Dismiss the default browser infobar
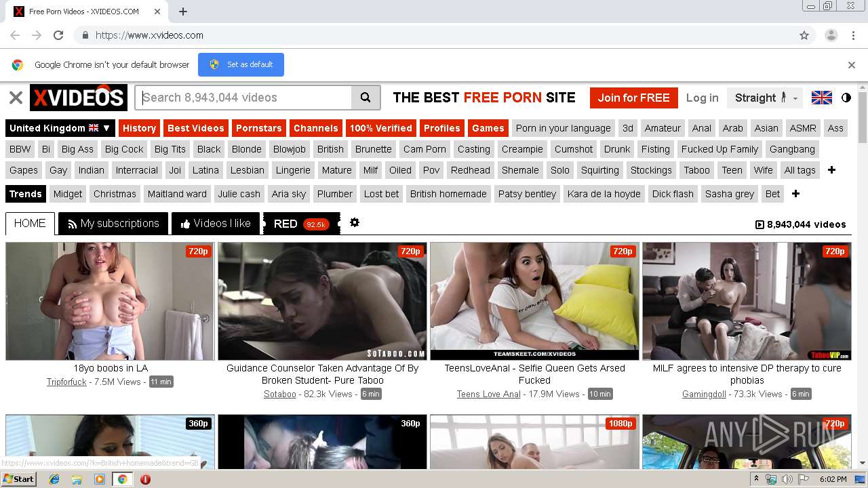This screenshot has width=868, height=488. (x=852, y=65)
